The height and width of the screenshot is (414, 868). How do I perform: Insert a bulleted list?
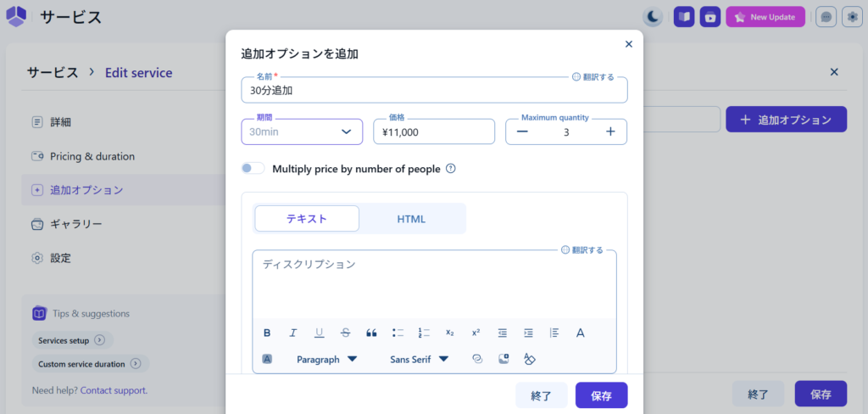(398, 333)
